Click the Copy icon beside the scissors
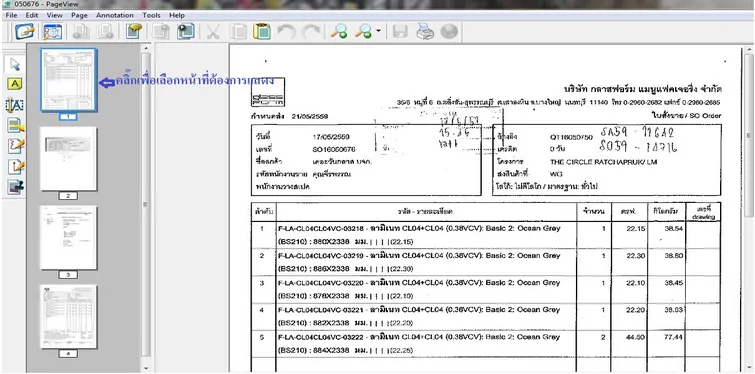Viewport: 755px width, 374px height. point(238,32)
